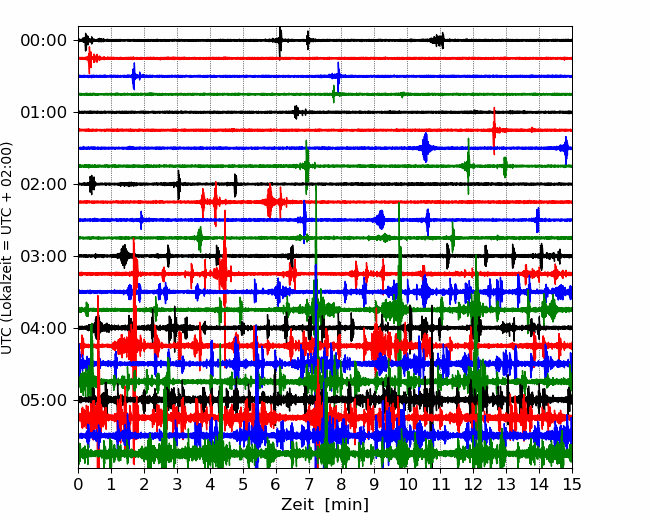This screenshot has width=650, height=520.
Task: Click the 'UTC (Lokalzeit = UTC + 02:00)' axis title
Action: point(7,248)
